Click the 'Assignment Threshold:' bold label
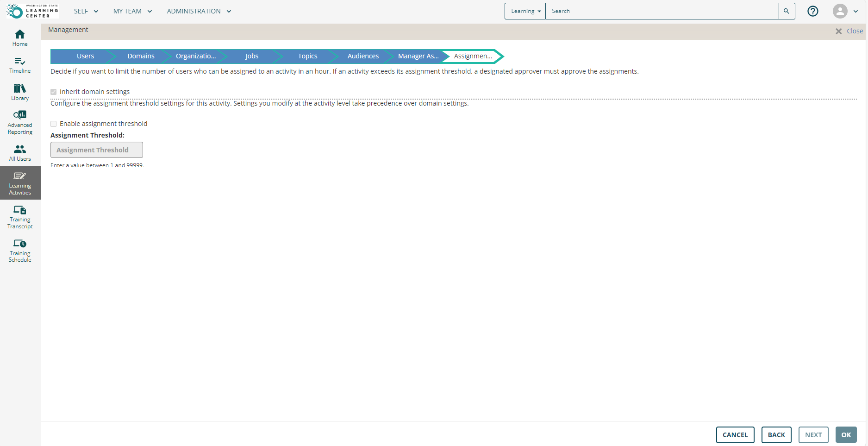 pos(87,135)
